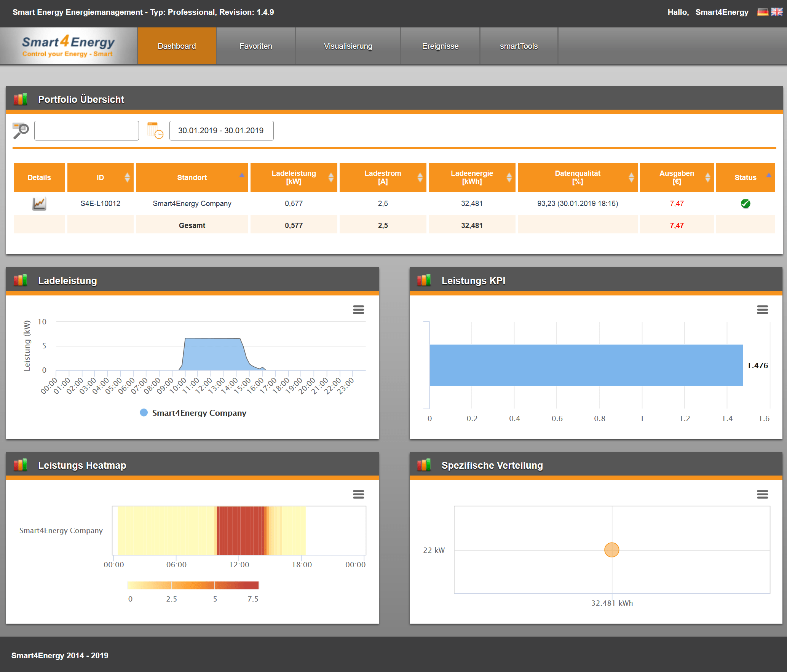Click red Ausgaben value 7,47 in S4E-L10012 row
This screenshot has height=672, width=787.
[677, 203]
